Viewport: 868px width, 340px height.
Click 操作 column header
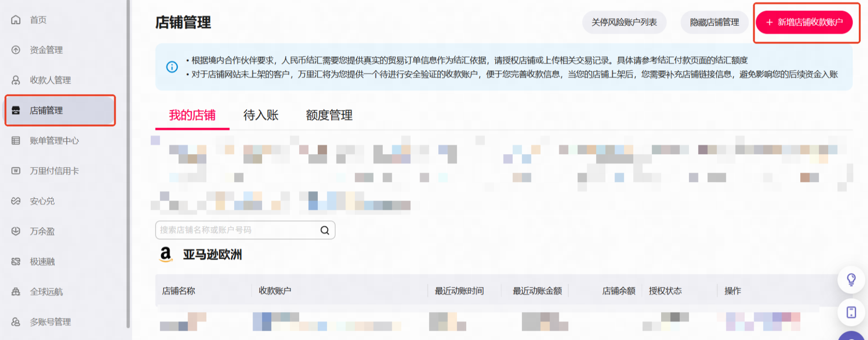click(x=733, y=291)
